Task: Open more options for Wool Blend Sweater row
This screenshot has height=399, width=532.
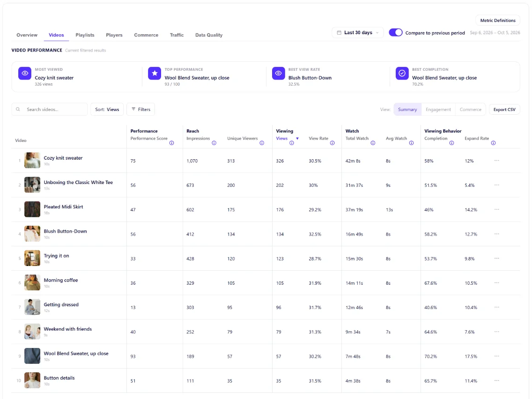Action: (497, 356)
